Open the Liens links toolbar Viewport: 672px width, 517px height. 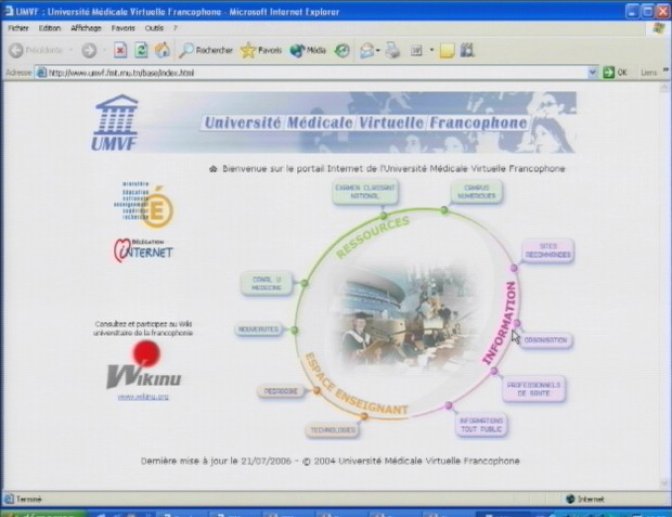[649, 72]
